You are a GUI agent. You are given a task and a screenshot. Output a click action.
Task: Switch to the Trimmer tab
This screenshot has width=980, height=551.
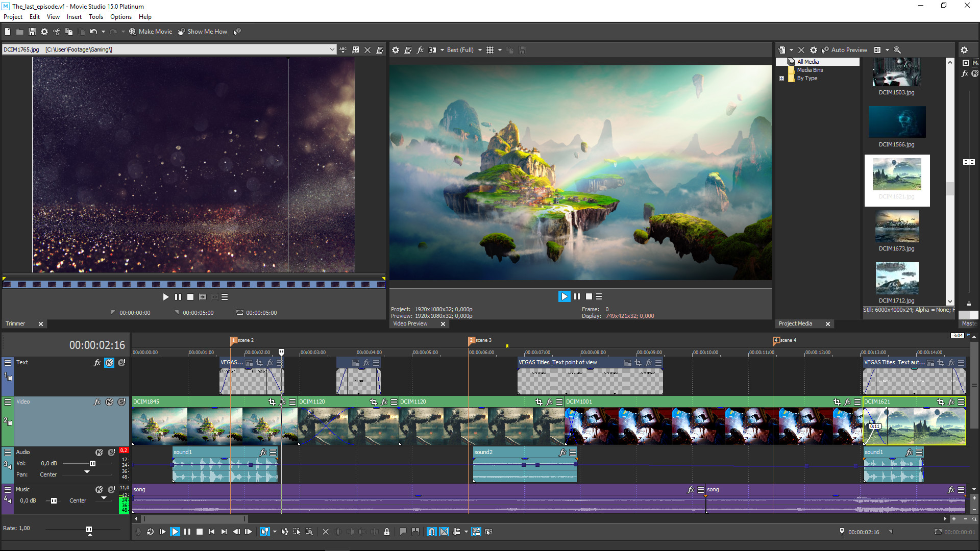[x=14, y=323]
